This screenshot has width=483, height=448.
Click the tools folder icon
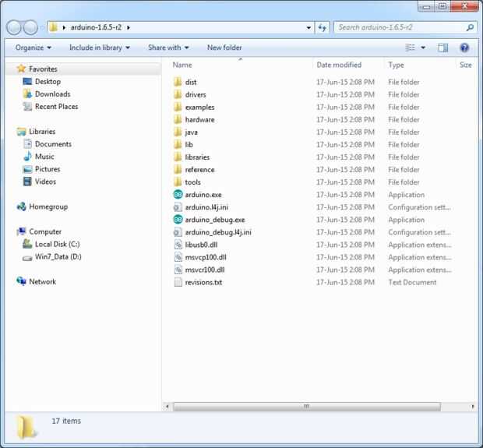(178, 182)
